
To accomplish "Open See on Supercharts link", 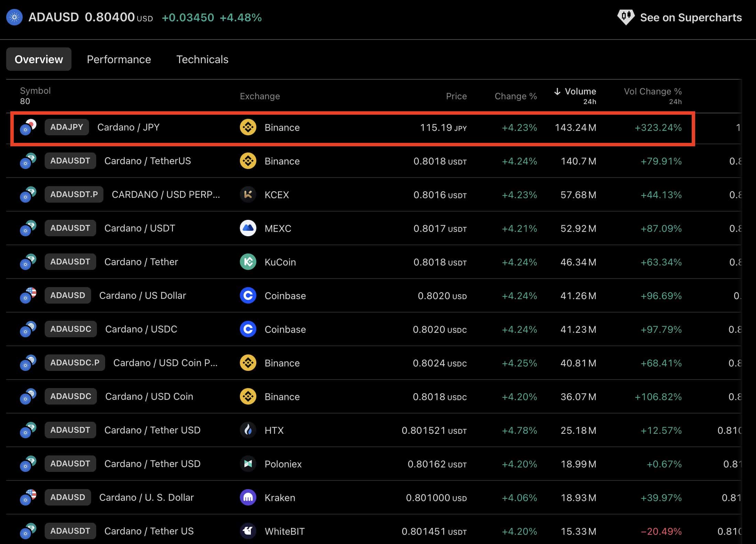I will pyautogui.click(x=690, y=18).
